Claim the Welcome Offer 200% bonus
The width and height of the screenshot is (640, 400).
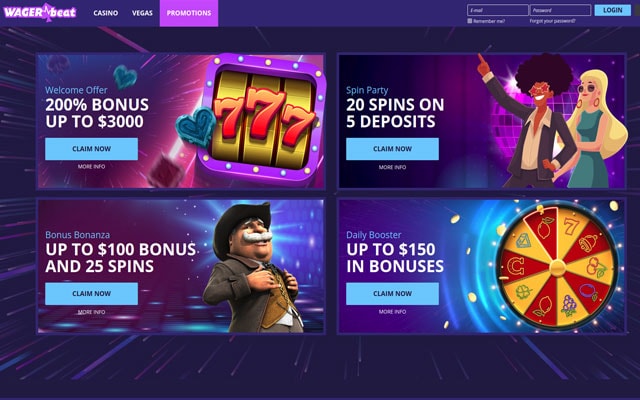coord(91,149)
